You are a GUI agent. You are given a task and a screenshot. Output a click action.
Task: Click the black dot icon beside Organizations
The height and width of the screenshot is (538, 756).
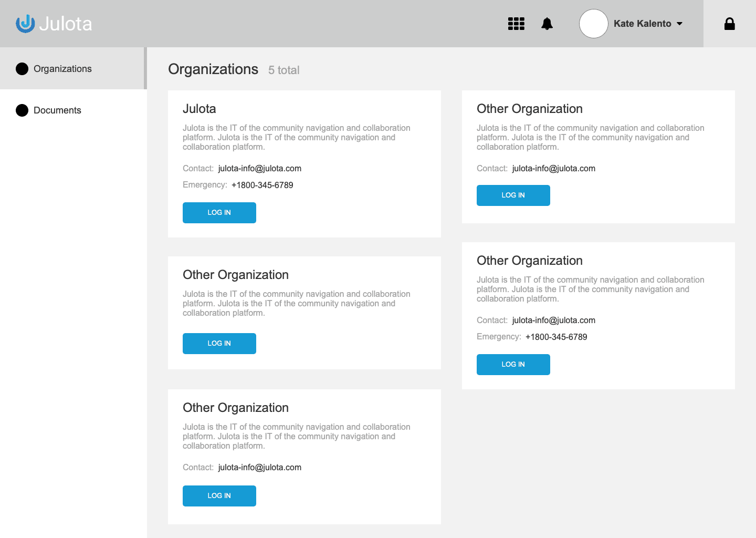pos(22,69)
